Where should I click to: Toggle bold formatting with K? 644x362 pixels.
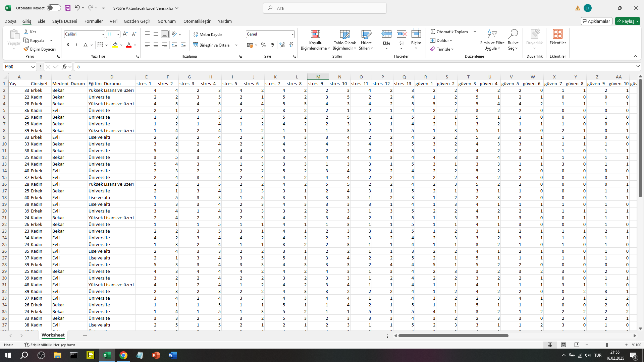pos(68,45)
